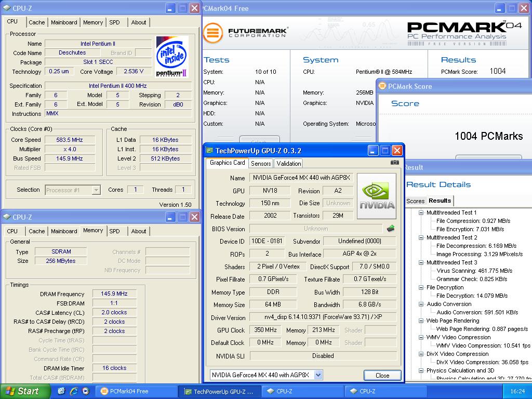Click GPU Clock 350 MHz field
532x399 pixels.
pos(265,330)
